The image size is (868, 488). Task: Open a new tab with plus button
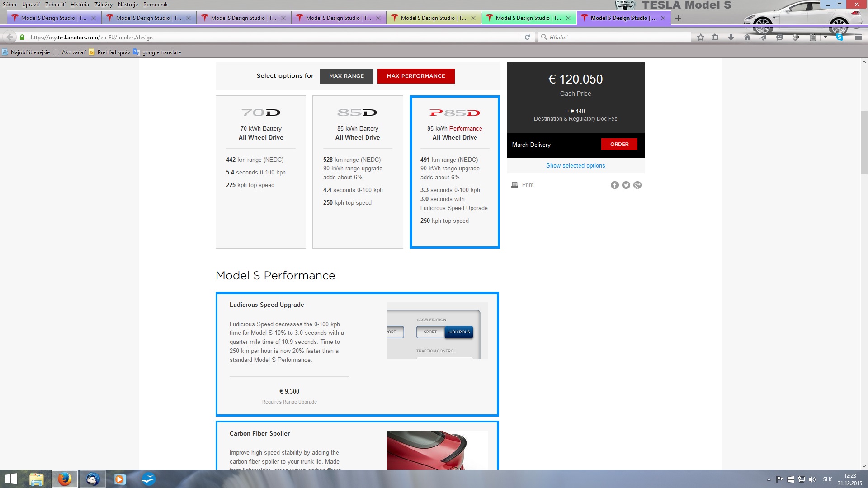(678, 18)
